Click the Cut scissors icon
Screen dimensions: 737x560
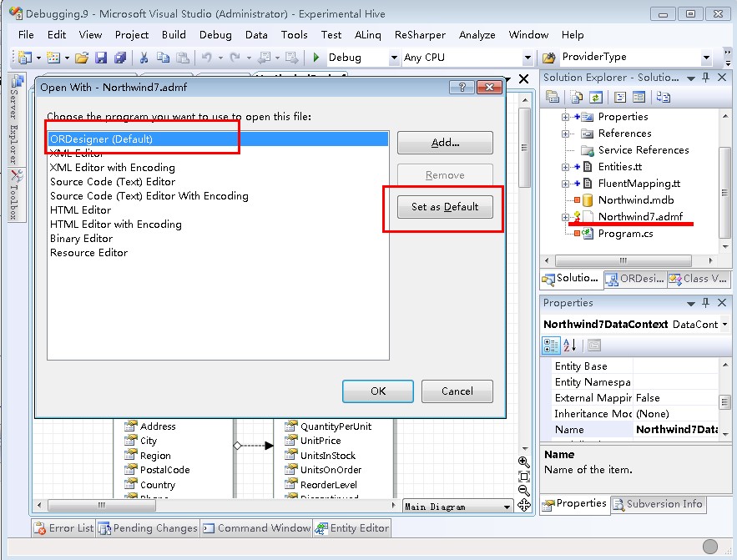click(x=144, y=58)
